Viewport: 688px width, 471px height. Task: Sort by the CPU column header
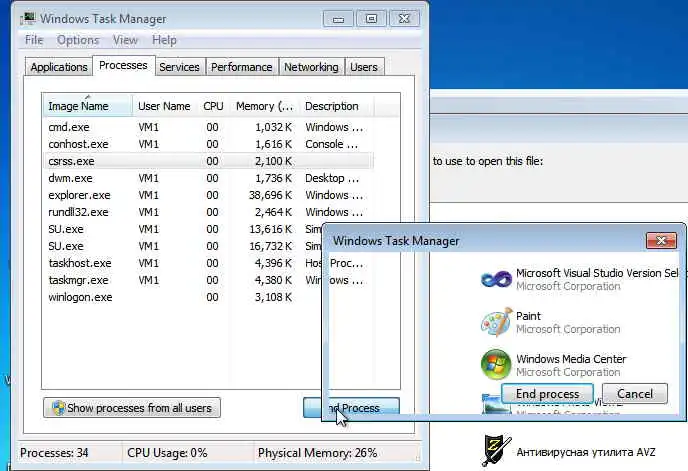point(213,106)
